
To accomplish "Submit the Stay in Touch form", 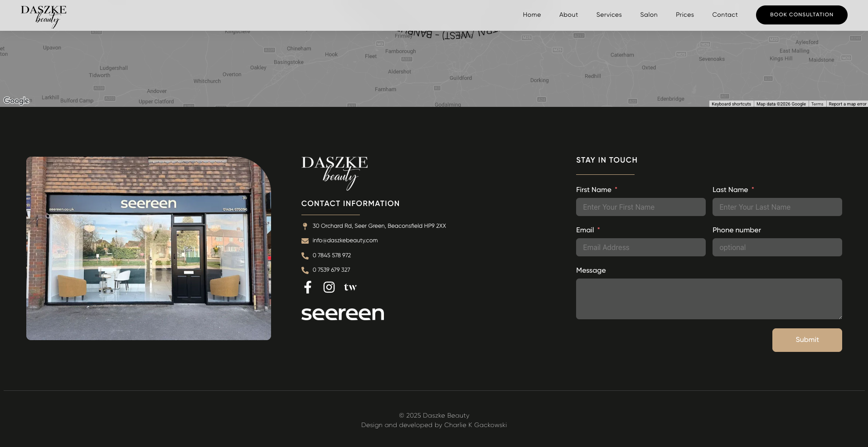I will pos(807,340).
